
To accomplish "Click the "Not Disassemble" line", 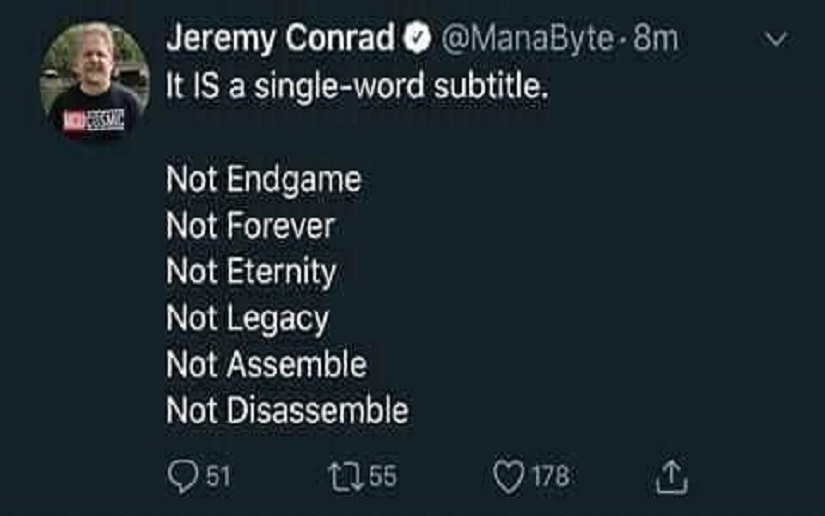I will tap(287, 411).
